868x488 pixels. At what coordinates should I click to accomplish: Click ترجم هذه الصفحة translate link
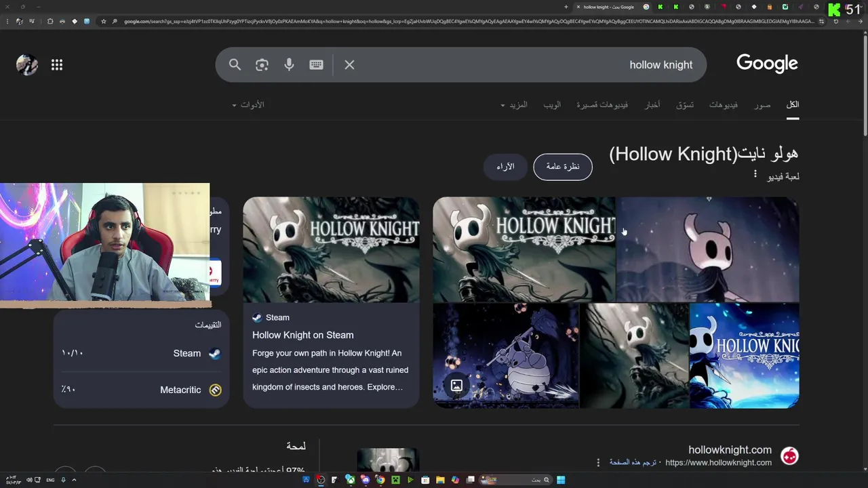pos(633,462)
